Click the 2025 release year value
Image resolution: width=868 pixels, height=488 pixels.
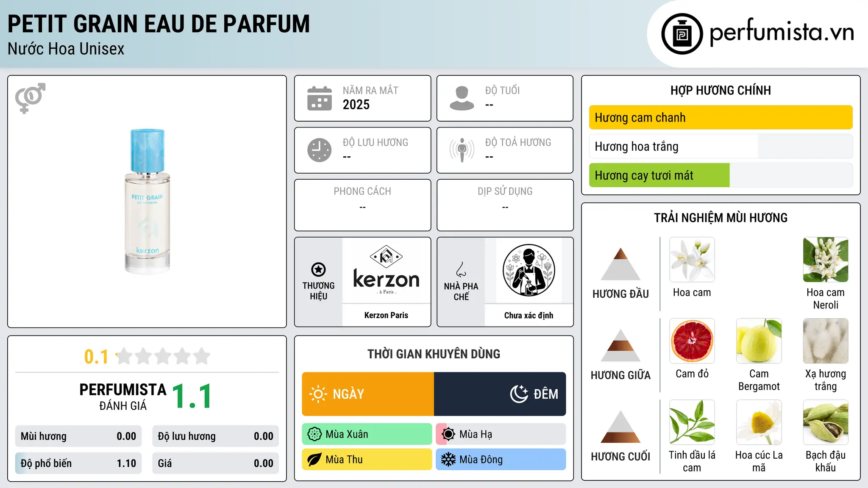356,105
